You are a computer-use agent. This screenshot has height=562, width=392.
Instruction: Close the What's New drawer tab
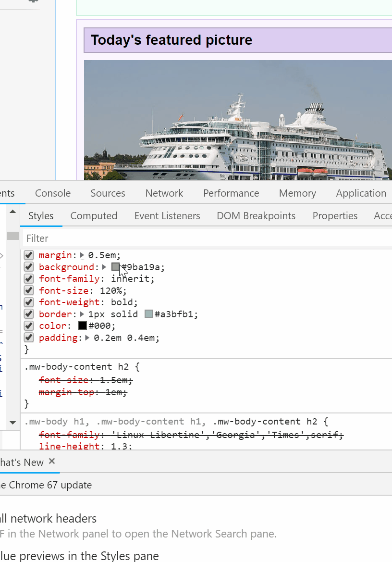pyautogui.click(x=52, y=462)
